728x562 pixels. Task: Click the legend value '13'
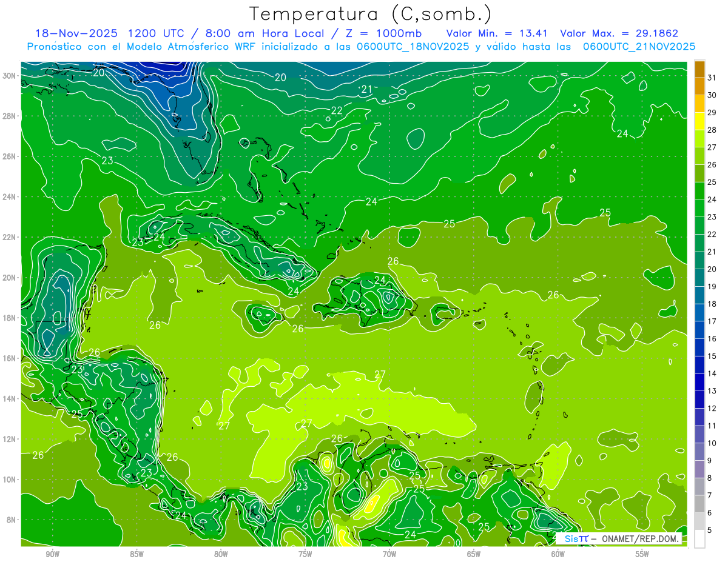(x=712, y=391)
